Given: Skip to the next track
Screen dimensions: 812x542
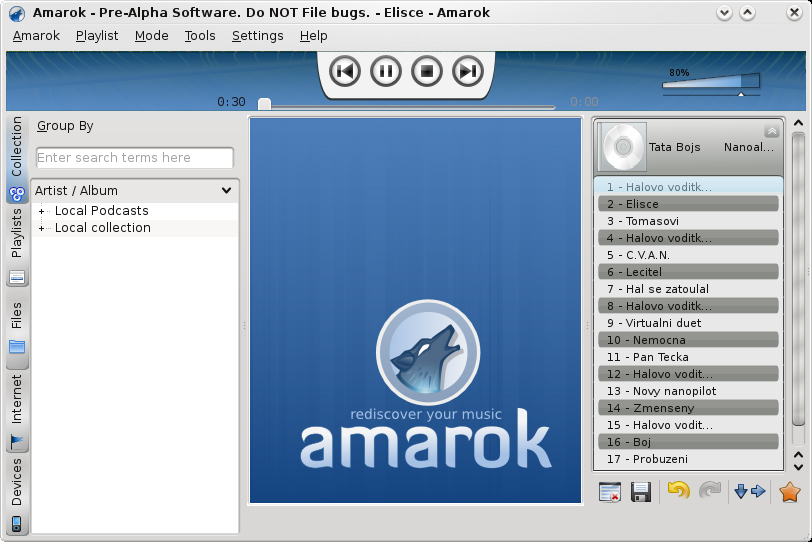Looking at the screenshot, I should pyautogui.click(x=468, y=71).
